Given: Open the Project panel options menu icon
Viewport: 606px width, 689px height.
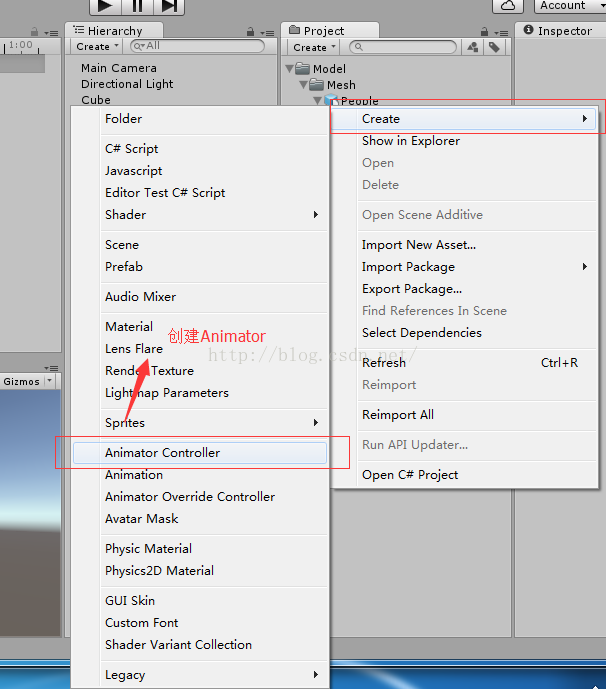Looking at the screenshot, I should pos(501,33).
